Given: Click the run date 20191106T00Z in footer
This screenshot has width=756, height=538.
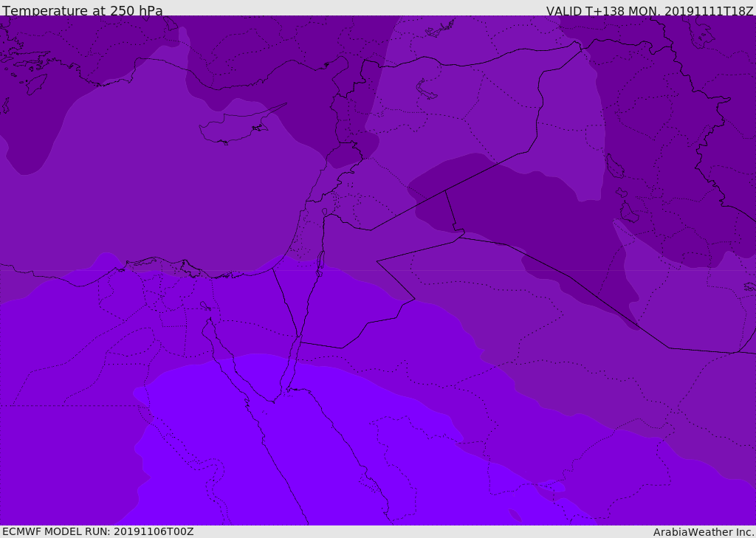Looking at the screenshot, I should [153, 531].
